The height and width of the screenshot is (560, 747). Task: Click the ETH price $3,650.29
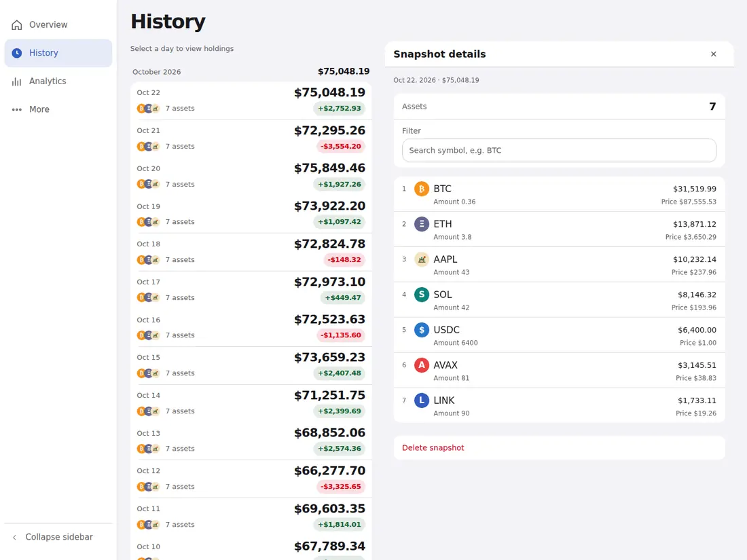[691, 237]
